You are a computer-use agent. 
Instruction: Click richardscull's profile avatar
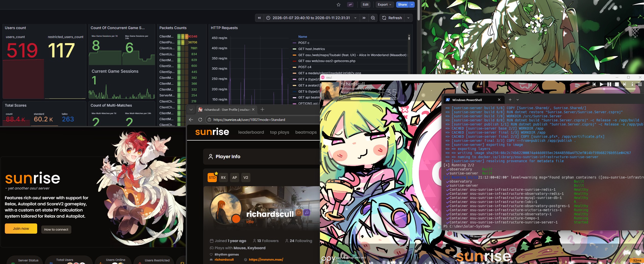[x=225, y=208]
